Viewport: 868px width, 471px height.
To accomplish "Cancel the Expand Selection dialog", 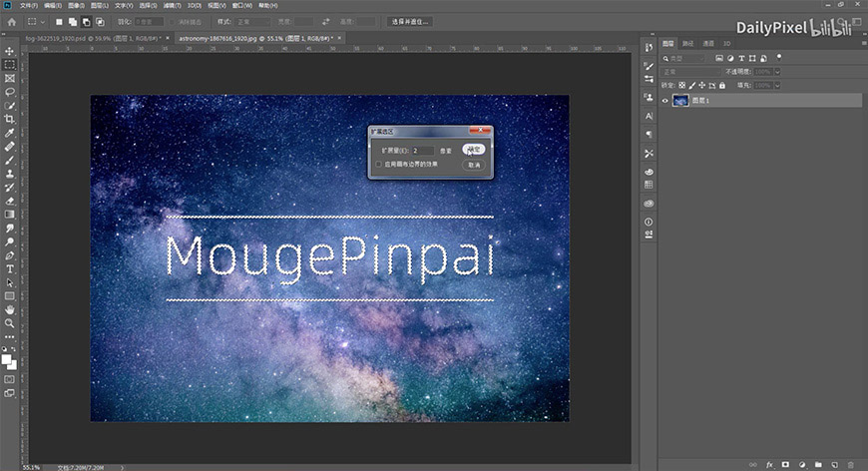I will [x=474, y=165].
